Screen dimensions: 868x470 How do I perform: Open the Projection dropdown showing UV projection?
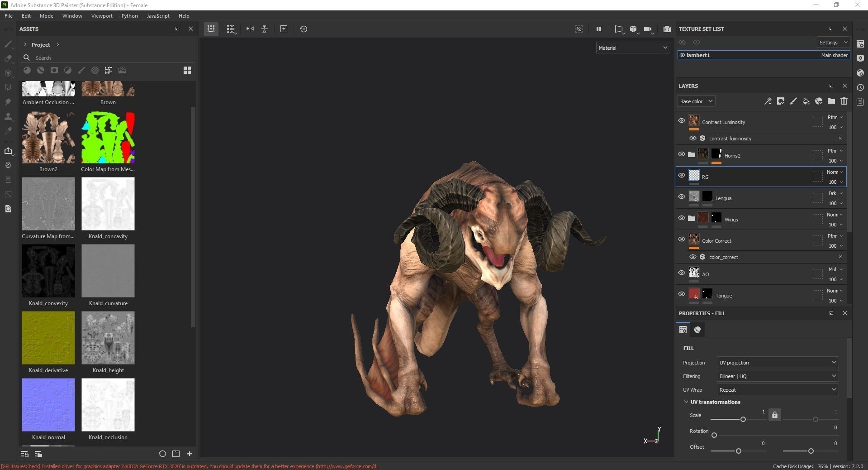click(x=778, y=363)
